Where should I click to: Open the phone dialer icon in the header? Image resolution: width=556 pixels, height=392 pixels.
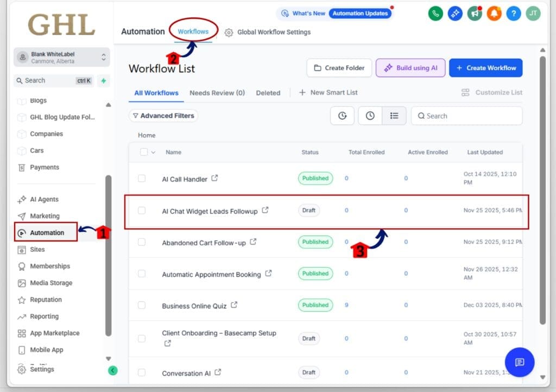coord(435,14)
